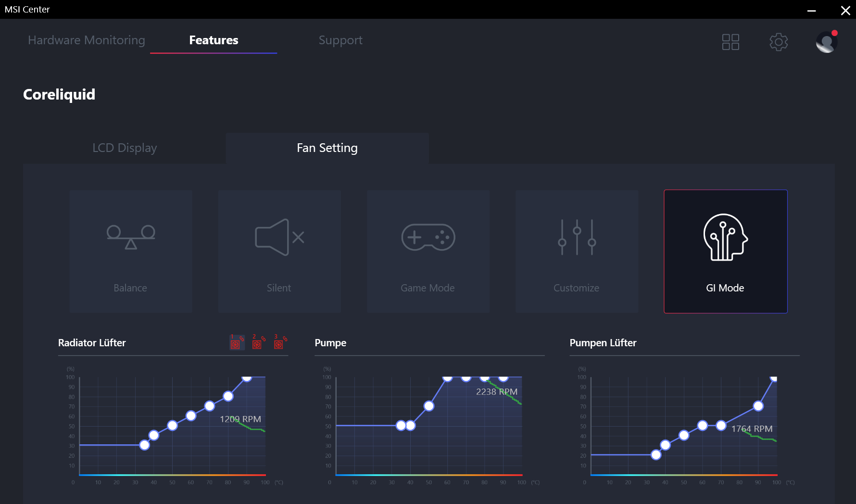Click Pumpen Lüfter curve point at 40°C
856x504 pixels.
click(666, 445)
